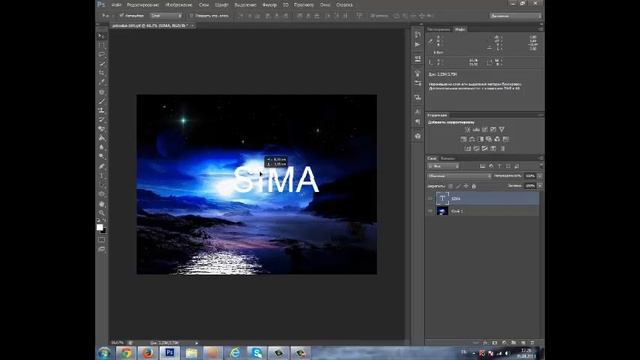The image size is (640, 360).
Task: Select the Dodge tool
Action: pos(102,157)
